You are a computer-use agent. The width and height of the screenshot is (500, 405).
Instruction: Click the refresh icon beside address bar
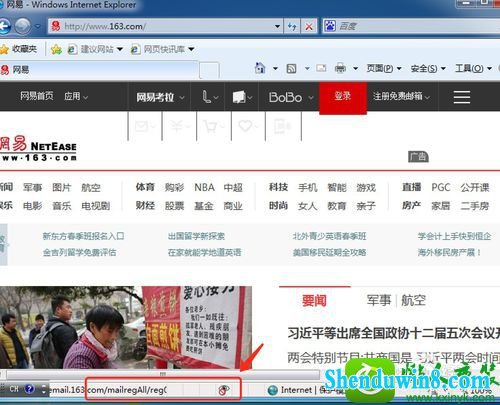pyautogui.click(x=292, y=26)
